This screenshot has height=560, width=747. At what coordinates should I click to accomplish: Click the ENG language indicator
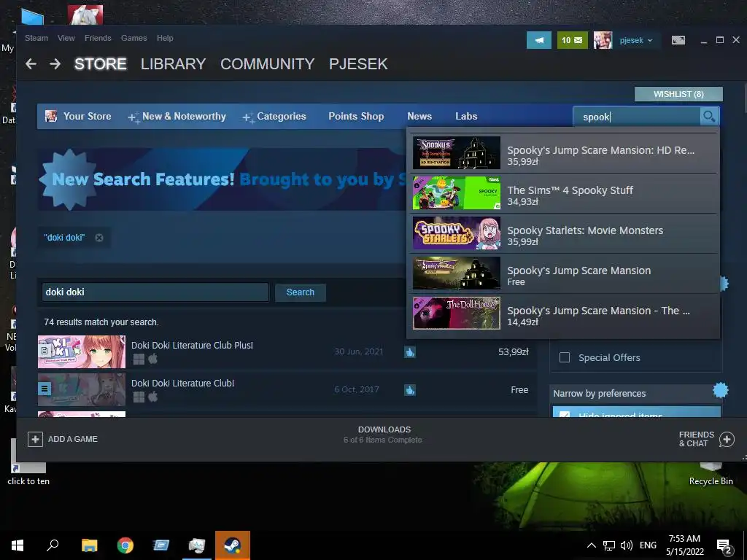click(648, 545)
